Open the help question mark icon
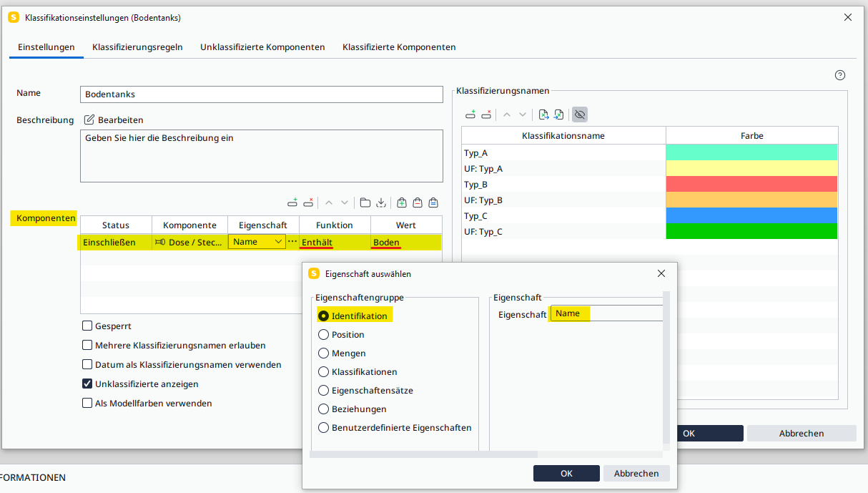This screenshot has width=868, height=493. click(840, 75)
